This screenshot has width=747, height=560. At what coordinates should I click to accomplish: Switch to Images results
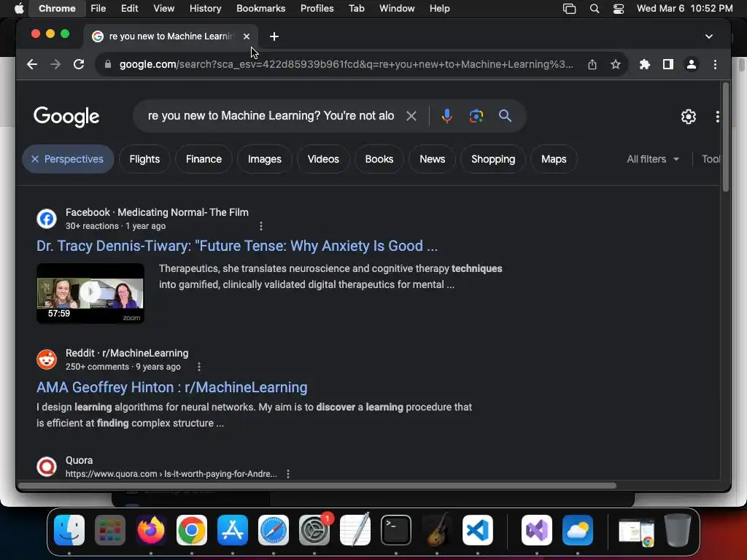(x=264, y=159)
